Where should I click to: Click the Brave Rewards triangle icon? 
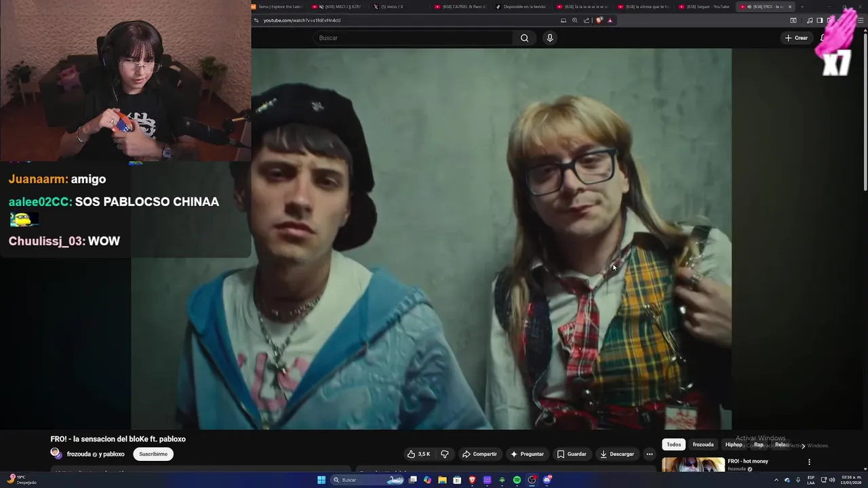(610, 20)
